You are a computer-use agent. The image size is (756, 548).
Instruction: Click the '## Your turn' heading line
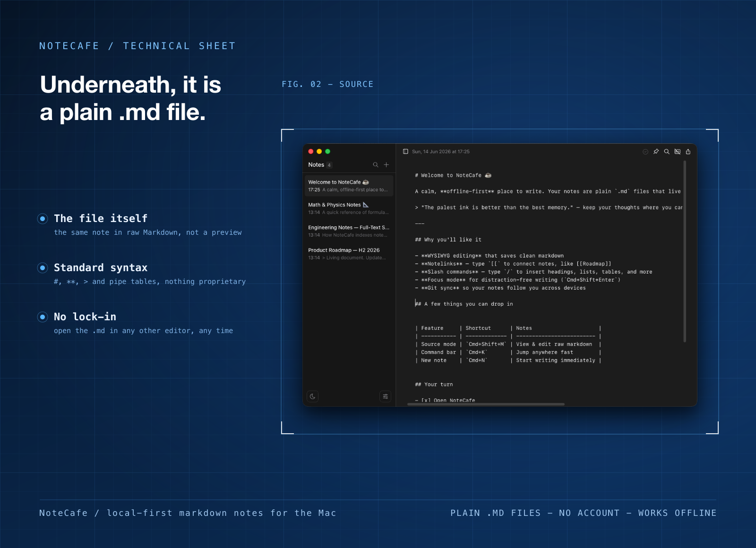pyautogui.click(x=434, y=385)
